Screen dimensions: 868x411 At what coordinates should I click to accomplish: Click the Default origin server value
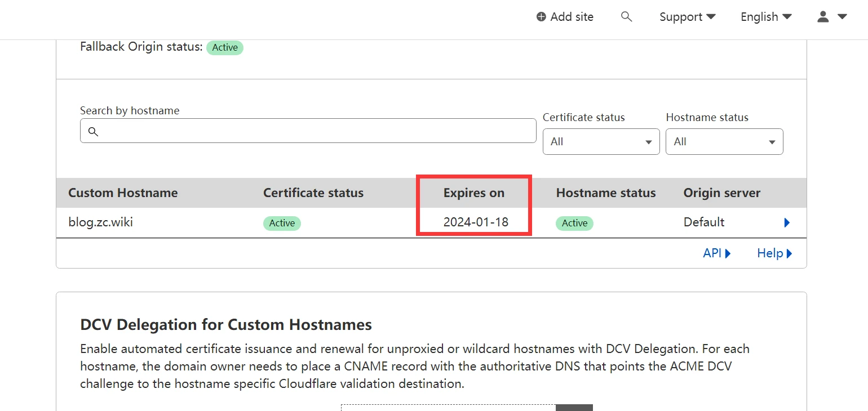(704, 222)
